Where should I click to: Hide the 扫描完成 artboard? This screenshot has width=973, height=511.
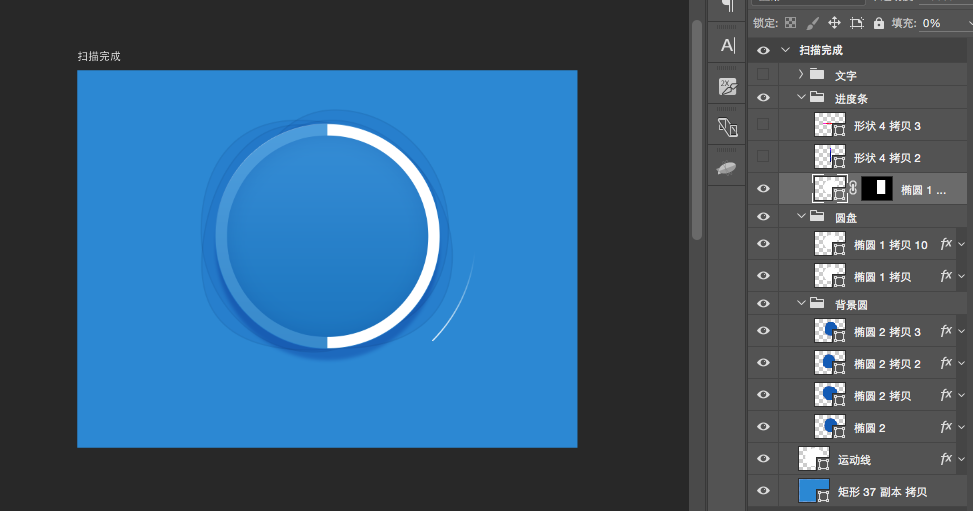[763, 50]
